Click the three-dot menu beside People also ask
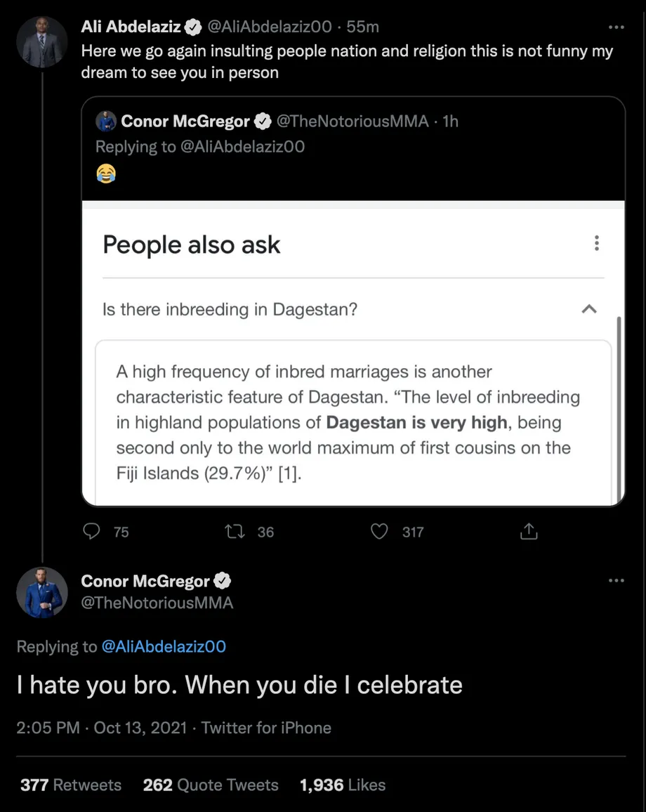Screen dimensions: 646x812 pos(596,244)
